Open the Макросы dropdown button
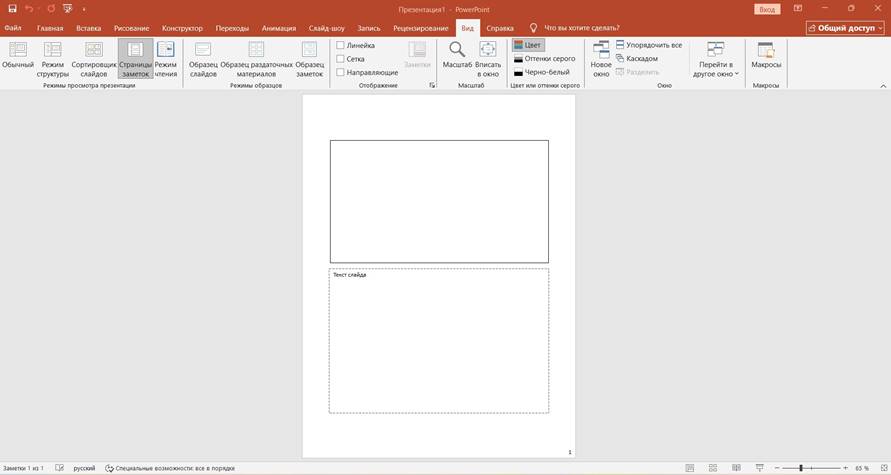 (766, 57)
